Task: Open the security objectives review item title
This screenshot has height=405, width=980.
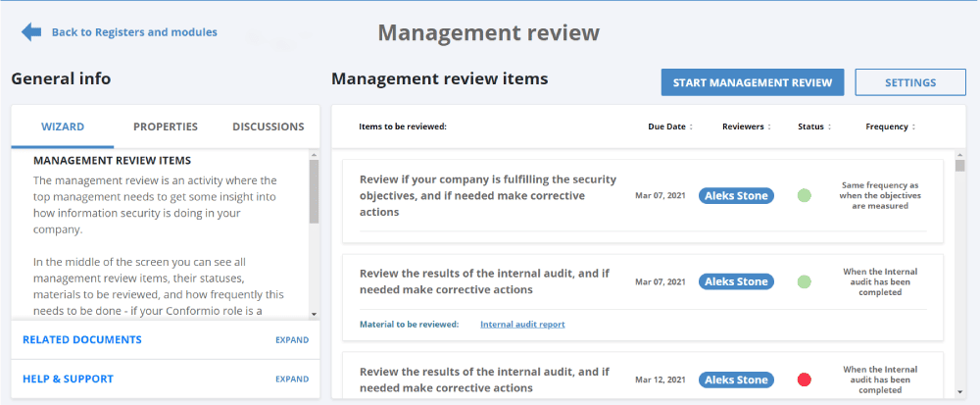Action: point(487,195)
